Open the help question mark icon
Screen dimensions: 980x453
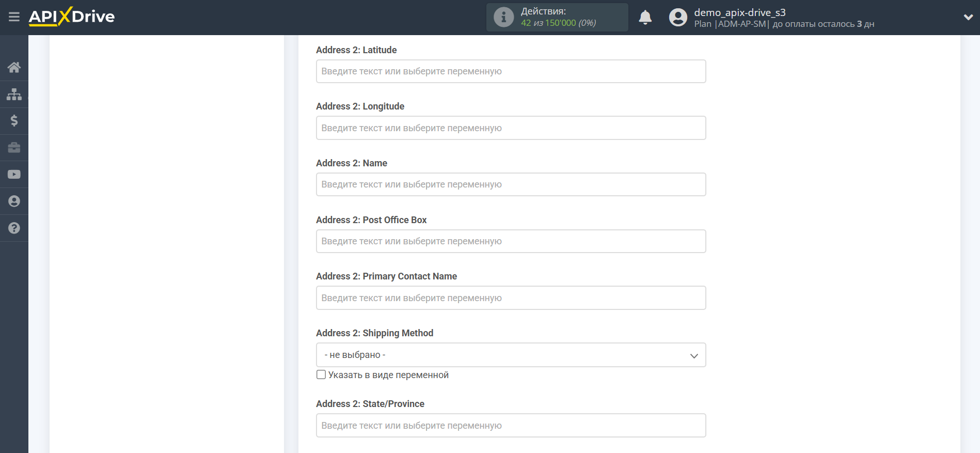[14, 228]
